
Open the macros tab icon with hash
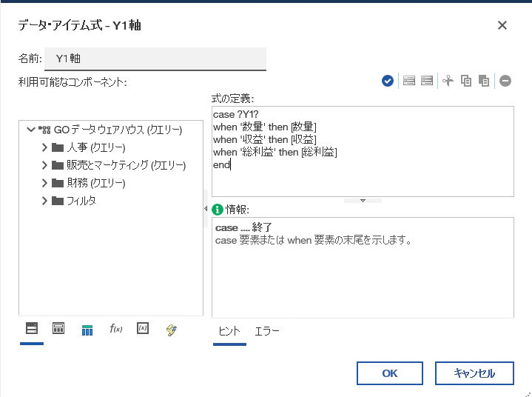tap(172, 330)
